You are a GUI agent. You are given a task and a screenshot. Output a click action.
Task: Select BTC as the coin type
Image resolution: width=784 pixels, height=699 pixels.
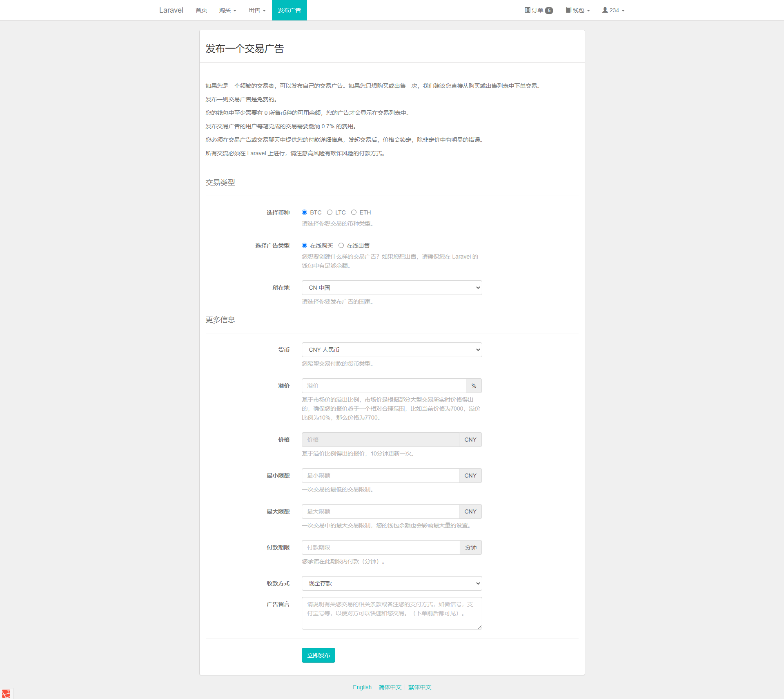tap(304, 212)
